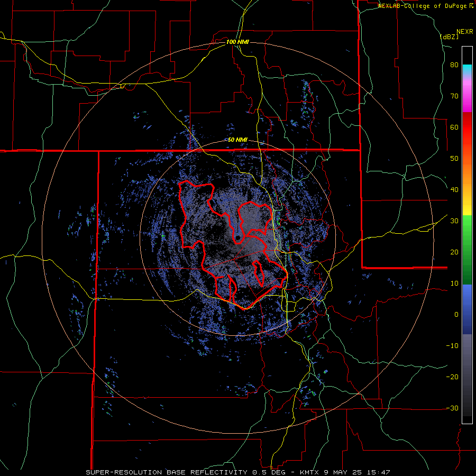This screenshot has width=476, height=476.
Task: Click the 0 value on the dBZ scale
Action: coord(456,315)
